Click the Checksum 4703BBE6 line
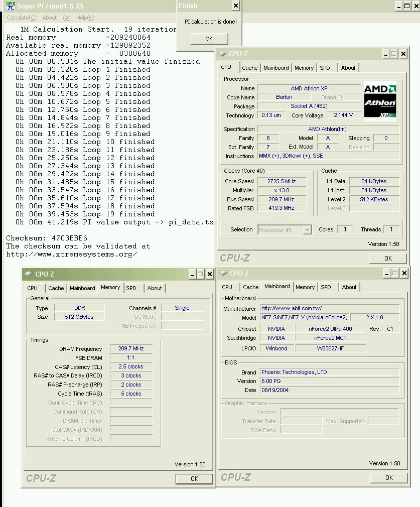Viewport: 420px width, 507px height. pyautogui.click(x=47, y=238)
